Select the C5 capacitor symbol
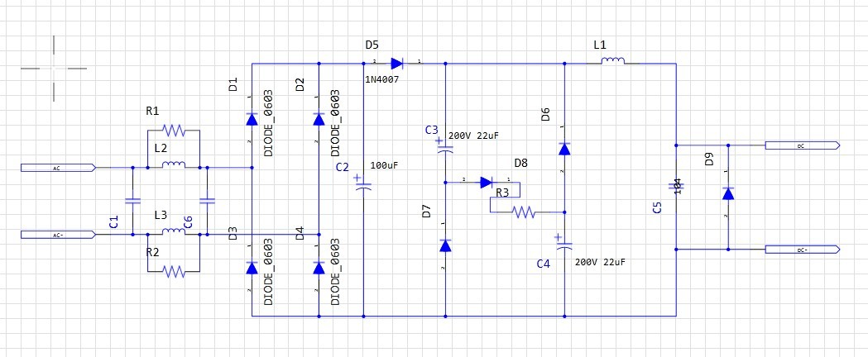The height and width of the screenshot is (357, 868). point(676,186)
